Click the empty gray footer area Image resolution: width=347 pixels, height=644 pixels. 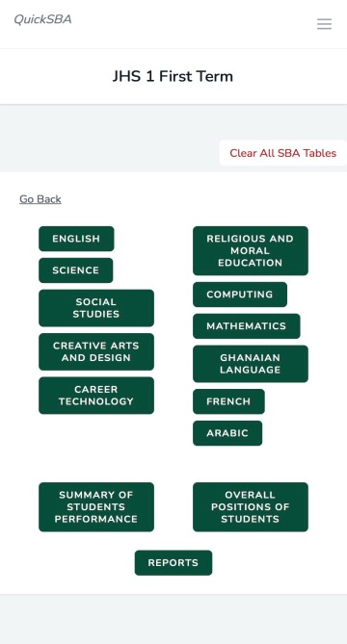173,619
